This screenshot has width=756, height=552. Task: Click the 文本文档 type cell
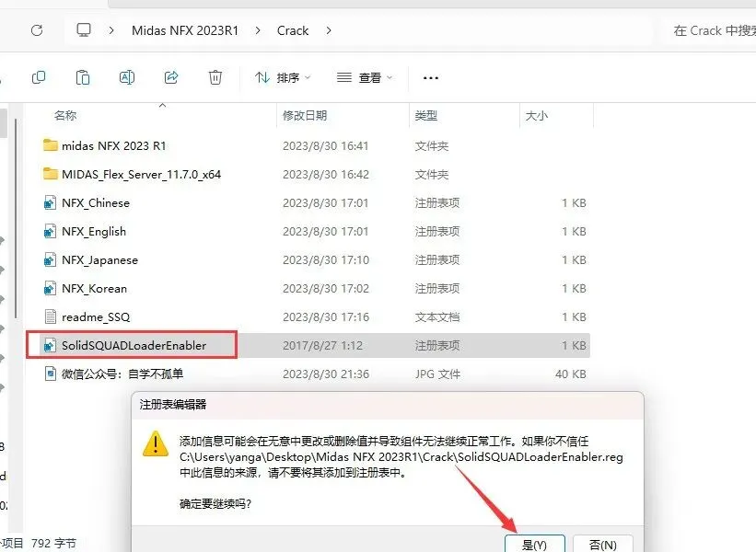(437, 317)
